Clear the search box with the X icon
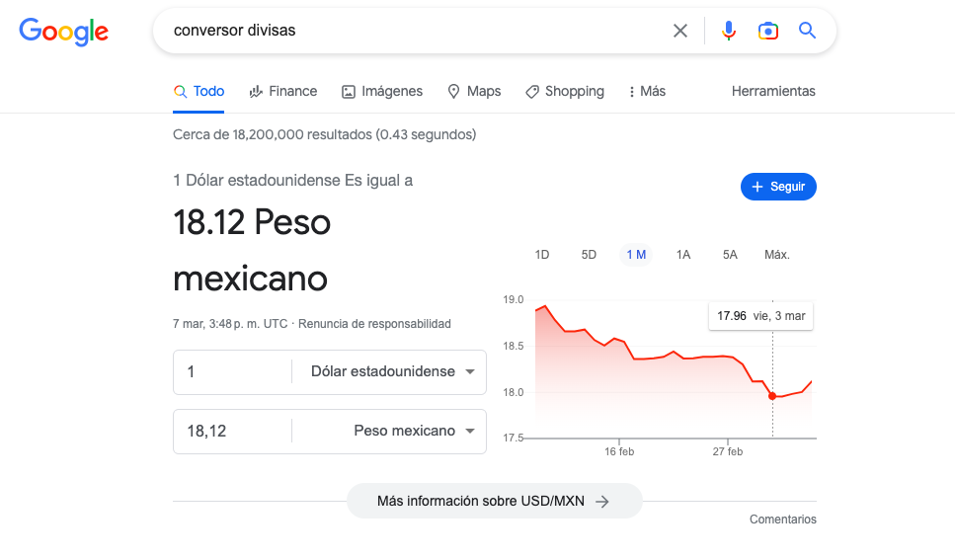The height and width of the screenshot is (560, 955). 680,31
